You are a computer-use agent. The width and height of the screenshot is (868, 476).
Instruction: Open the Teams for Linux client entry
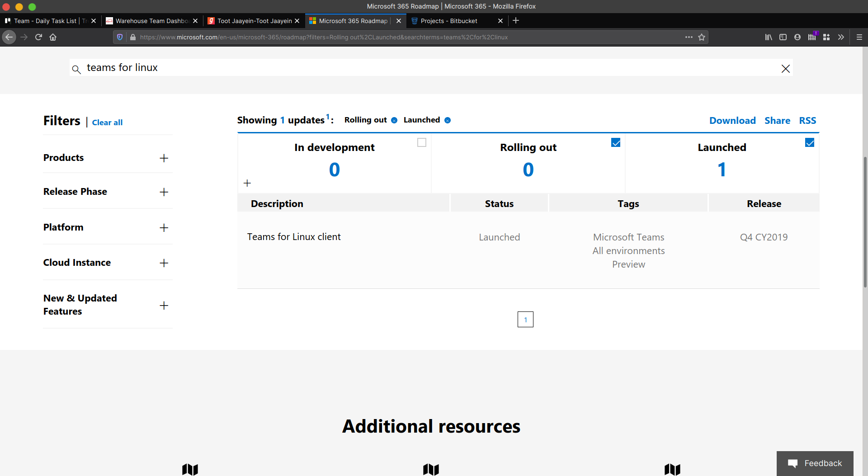point(294,237)
